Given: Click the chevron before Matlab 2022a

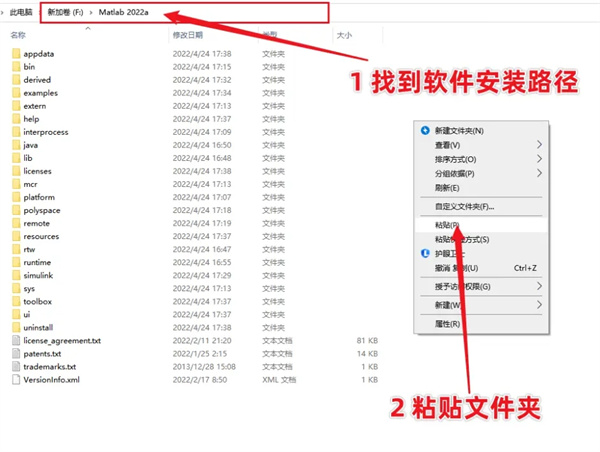Looking at the screenshot, I should [91, 13].
